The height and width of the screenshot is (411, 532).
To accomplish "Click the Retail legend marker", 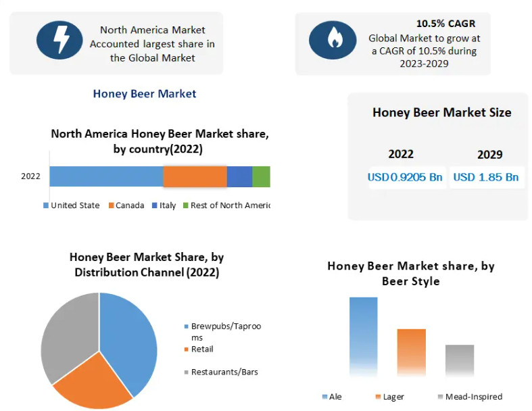I will click(187, 349).
